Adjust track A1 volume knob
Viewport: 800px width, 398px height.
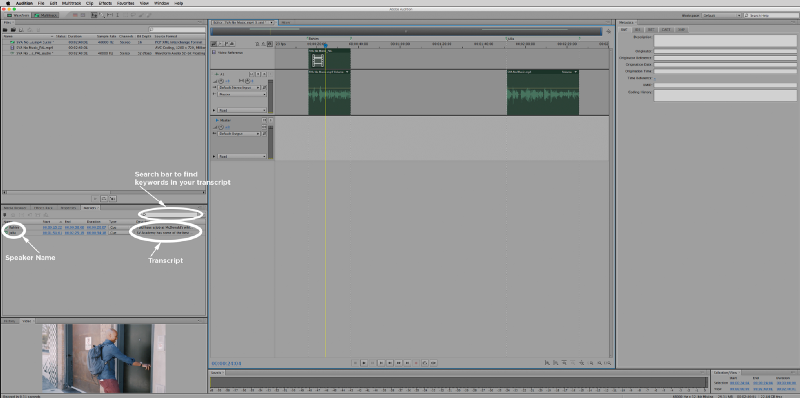pyautogui.click(x=221, y=81)
